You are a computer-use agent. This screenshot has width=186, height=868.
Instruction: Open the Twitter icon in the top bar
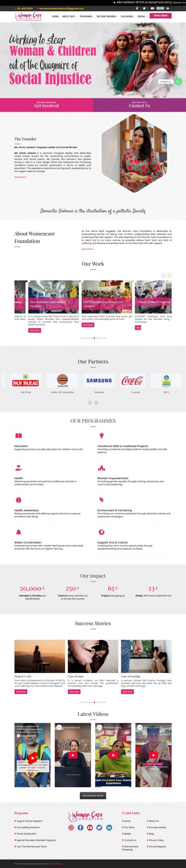pos(144,8)
